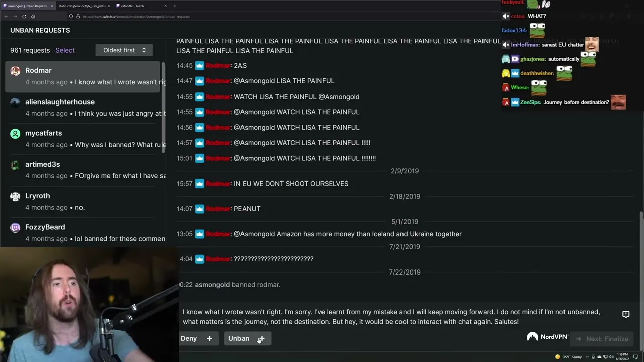Close the static-cdn.jtvnw.net tab

point(109,6)
